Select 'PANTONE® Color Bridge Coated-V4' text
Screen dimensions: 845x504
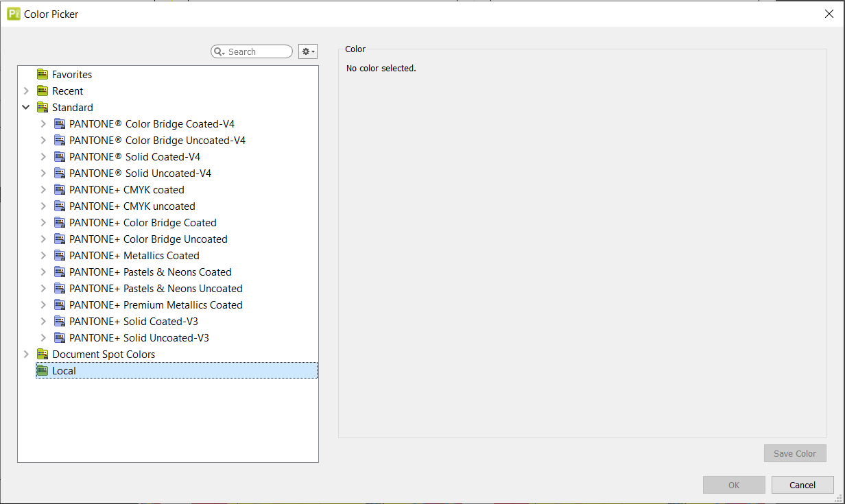[152, 124]
